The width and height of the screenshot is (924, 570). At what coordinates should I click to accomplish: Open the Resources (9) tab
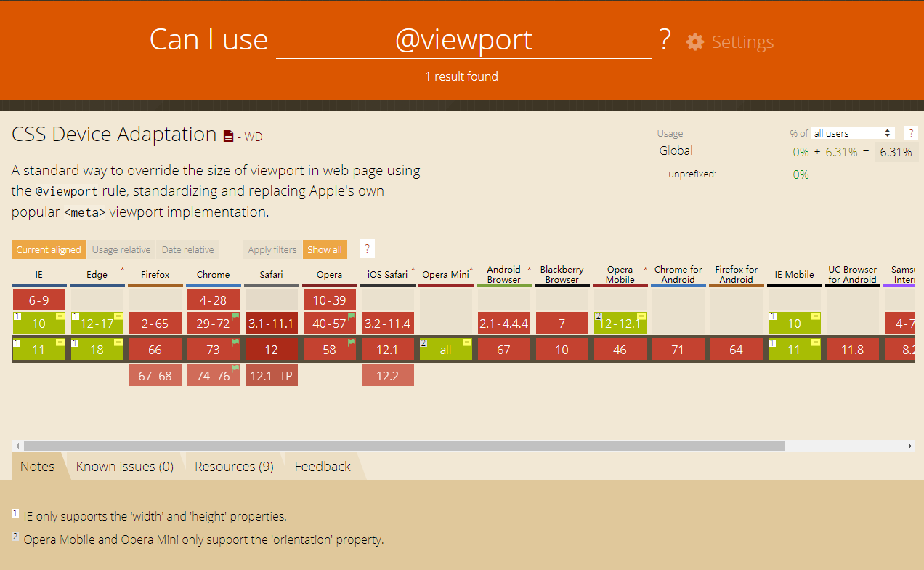[x=234, y=467]
